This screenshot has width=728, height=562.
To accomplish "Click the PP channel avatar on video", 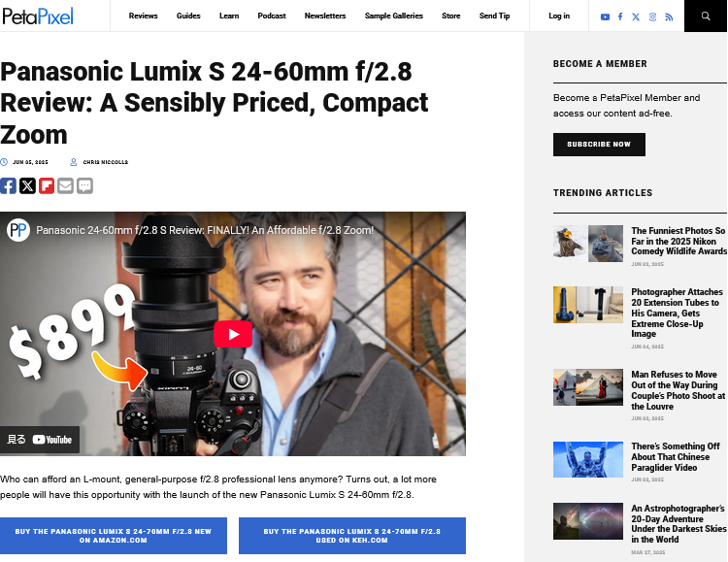I will click(x=18, y=230).
